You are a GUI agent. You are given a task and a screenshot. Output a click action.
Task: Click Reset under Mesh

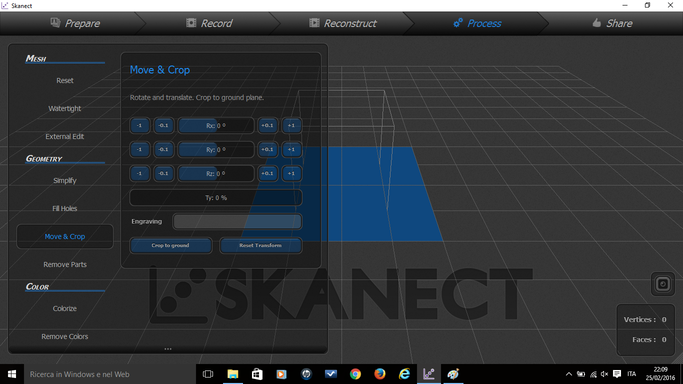tap(64, 81)
